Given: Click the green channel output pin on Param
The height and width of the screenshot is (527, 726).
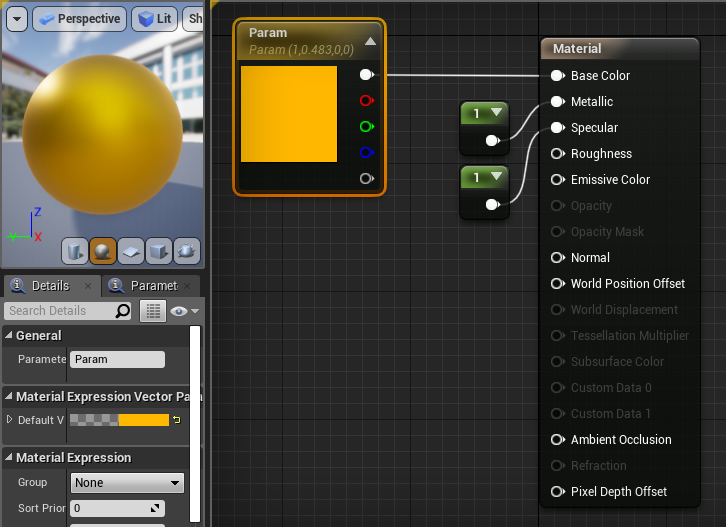Looking at the screenshot, I should [x=366, y=127].
